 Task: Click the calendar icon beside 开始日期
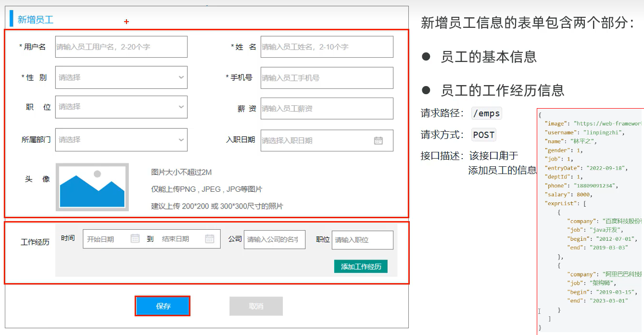click(135, 239)
